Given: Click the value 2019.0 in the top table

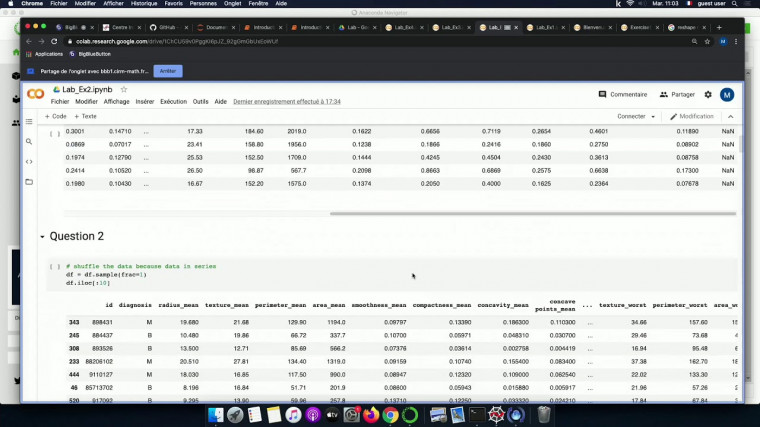Looking at the screenshot, I should [297, 131].
